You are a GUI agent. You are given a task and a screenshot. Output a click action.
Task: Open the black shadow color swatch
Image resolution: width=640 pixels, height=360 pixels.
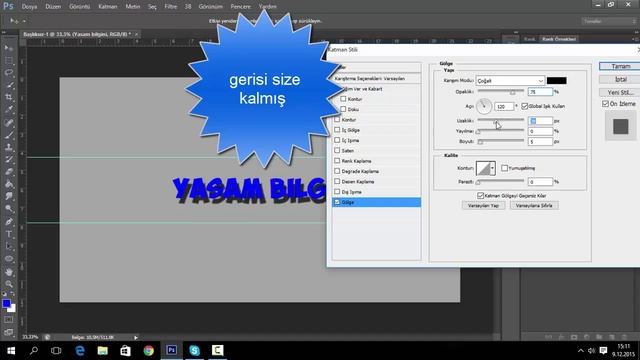coord(556,80)
